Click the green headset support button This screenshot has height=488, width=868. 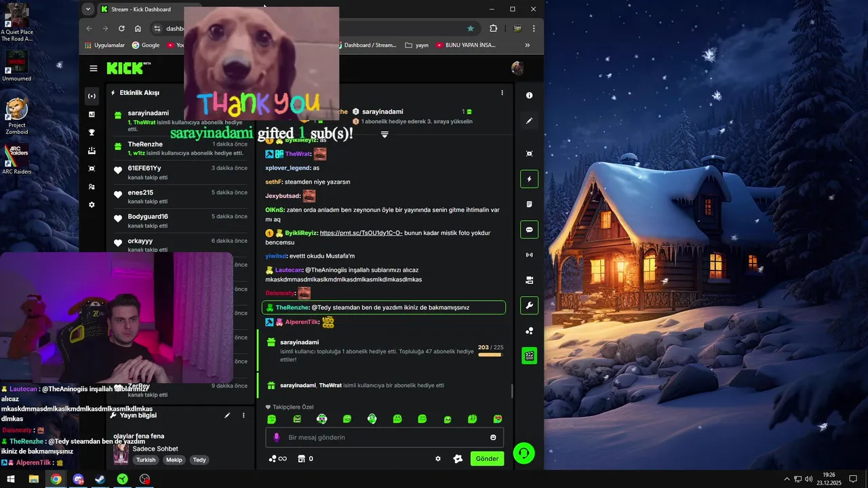point(524,453)
